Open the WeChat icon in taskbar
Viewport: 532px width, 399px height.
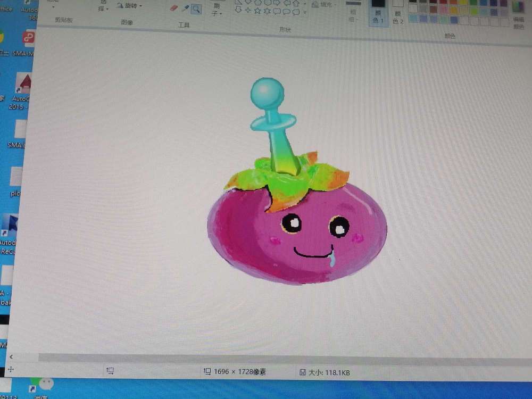click(x=46, y=384)
